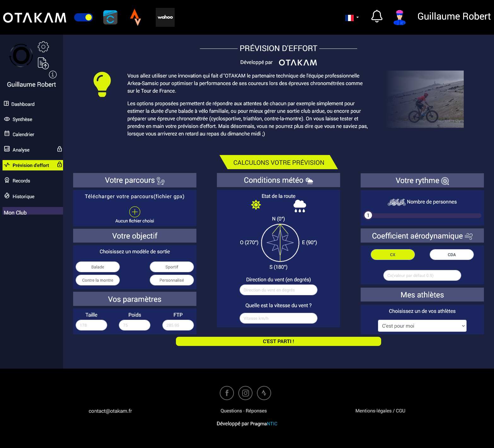Open sidebar settings gear icon
This screenshot has width=494, height=448.
pyautogui.click(x=43, y=47)
